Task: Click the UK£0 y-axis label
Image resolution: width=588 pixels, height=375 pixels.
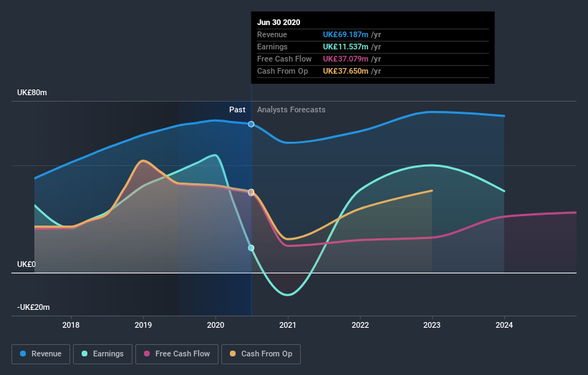Action: click(26, 265)
